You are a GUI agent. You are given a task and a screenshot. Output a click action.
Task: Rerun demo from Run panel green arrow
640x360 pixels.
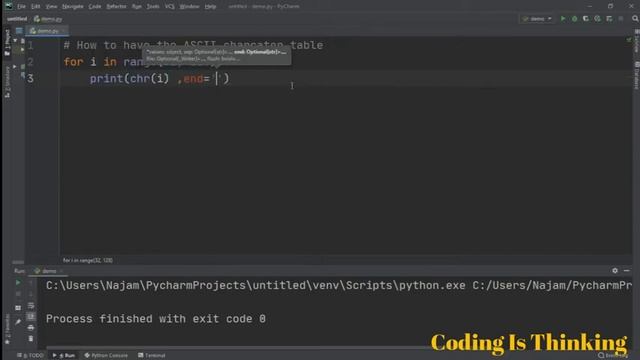pyautogui.click(x=18, y=282)
